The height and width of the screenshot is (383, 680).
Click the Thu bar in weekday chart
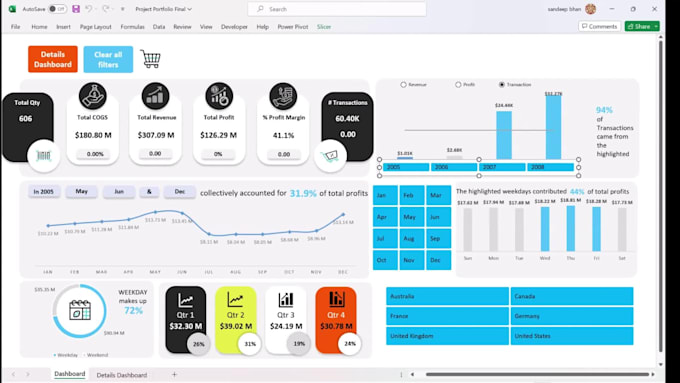[x=571, y=229]
